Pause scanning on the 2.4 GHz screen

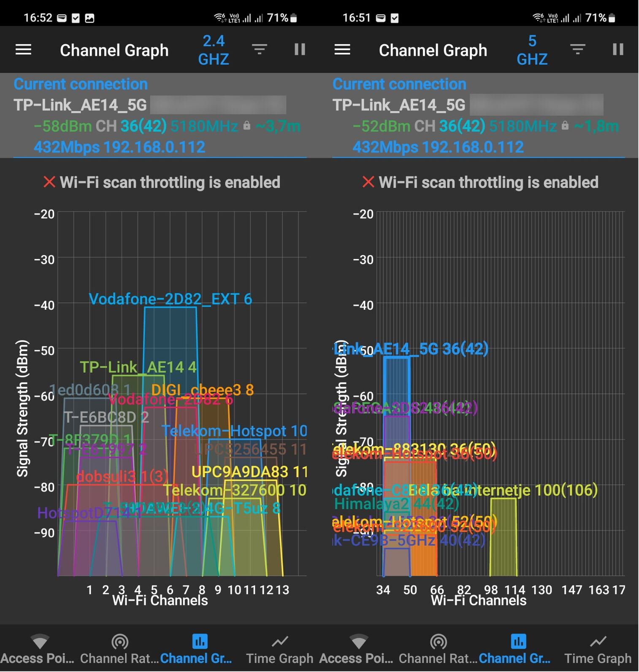tap(300, 50)
